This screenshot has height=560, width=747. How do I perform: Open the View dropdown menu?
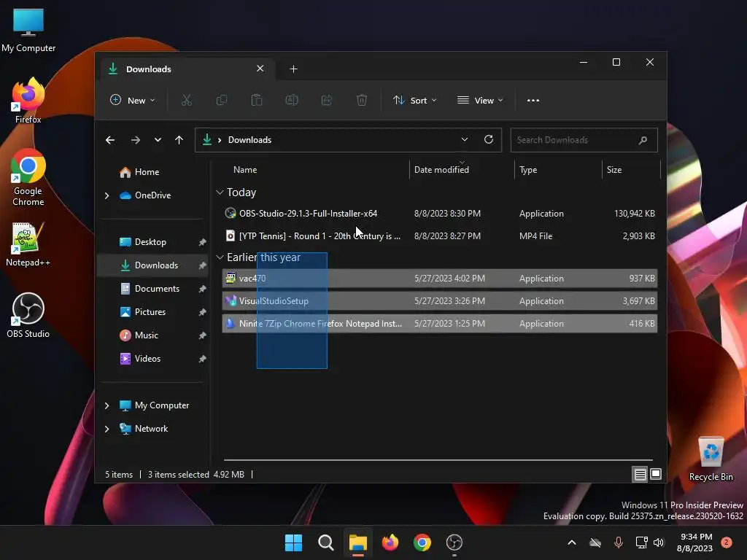(x=480, y=100)
